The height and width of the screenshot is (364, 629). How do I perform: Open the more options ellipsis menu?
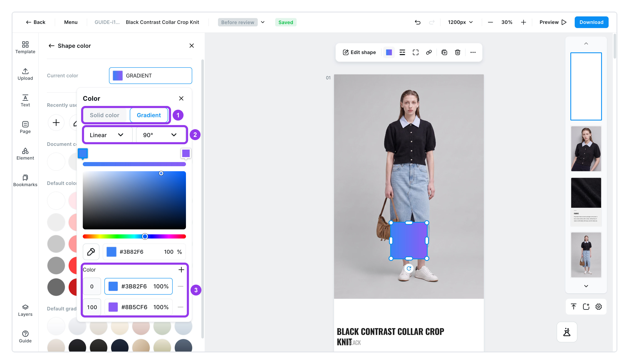point(473,52)
